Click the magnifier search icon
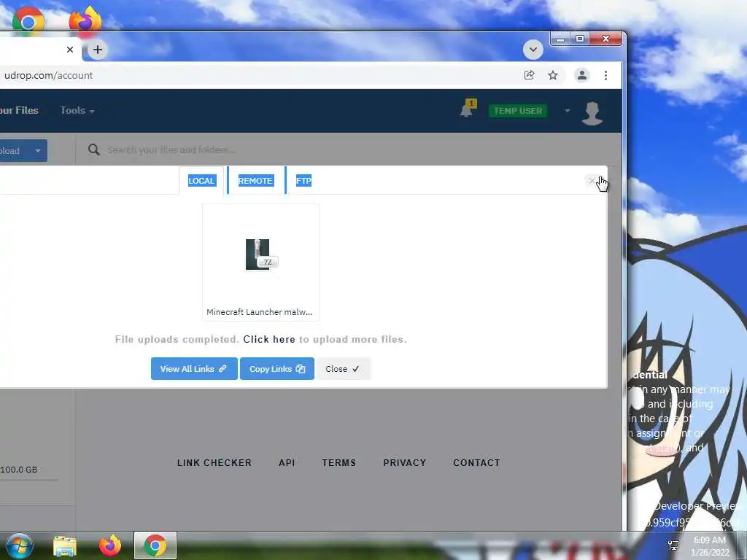Screen dimensions: 747x560 click(x=94, y=150)
